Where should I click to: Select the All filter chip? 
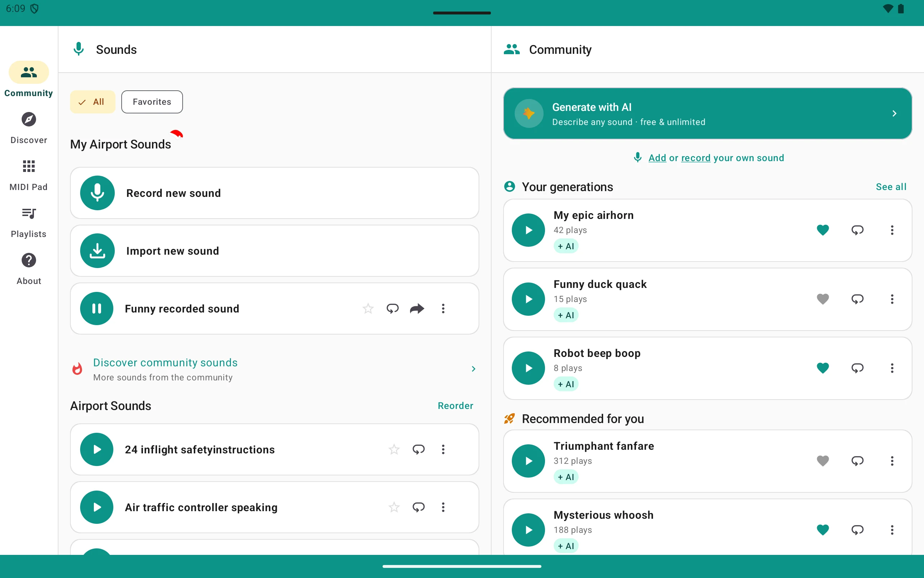[x=92, y=102]
